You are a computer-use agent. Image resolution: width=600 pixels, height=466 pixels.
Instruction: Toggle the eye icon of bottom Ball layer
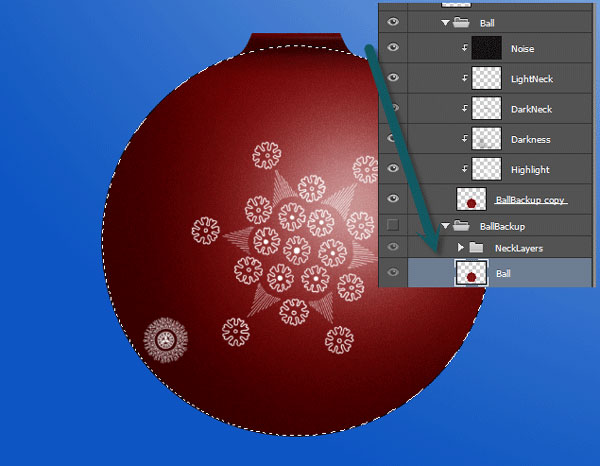[x=393, y=272]
